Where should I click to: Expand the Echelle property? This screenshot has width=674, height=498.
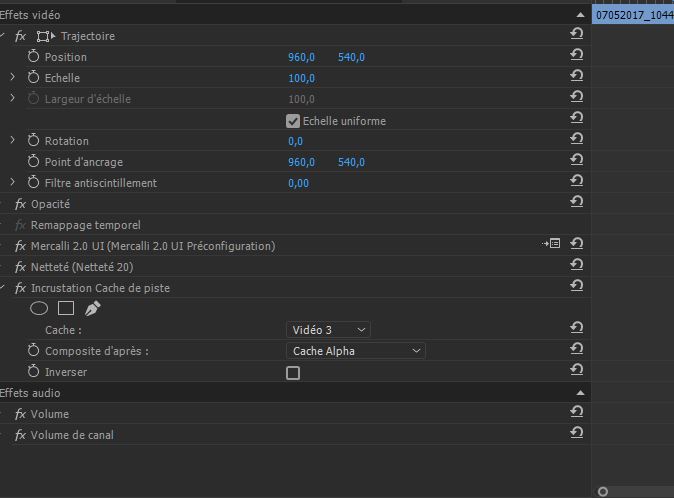pyautogui.click(x=12, y=77)
